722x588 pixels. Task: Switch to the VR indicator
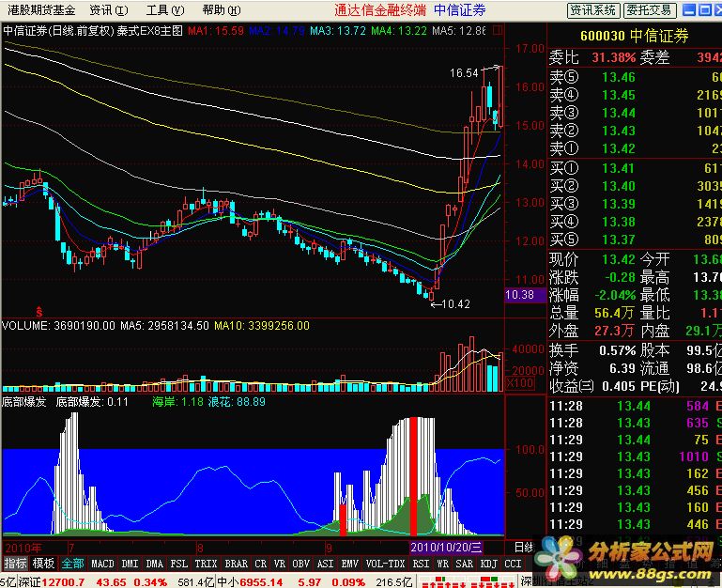[280, 564]
